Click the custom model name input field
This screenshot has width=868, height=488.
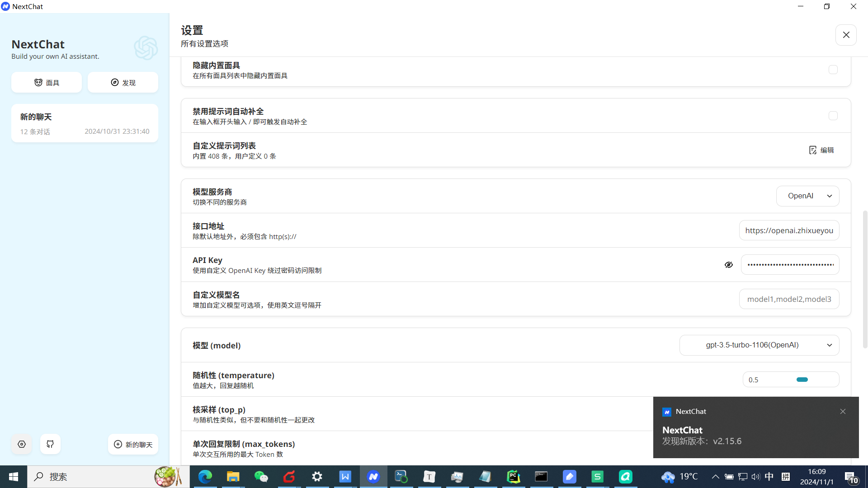pos(789,299)
